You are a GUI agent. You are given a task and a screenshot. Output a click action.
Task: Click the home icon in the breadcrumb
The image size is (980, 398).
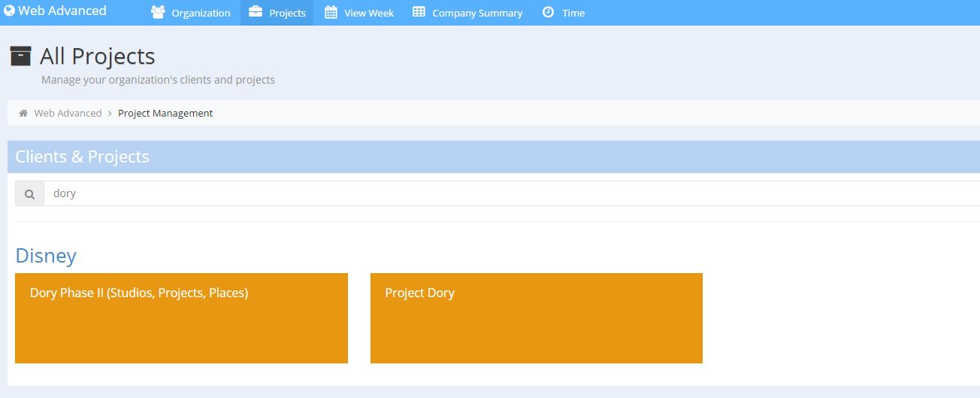point(23,114)
